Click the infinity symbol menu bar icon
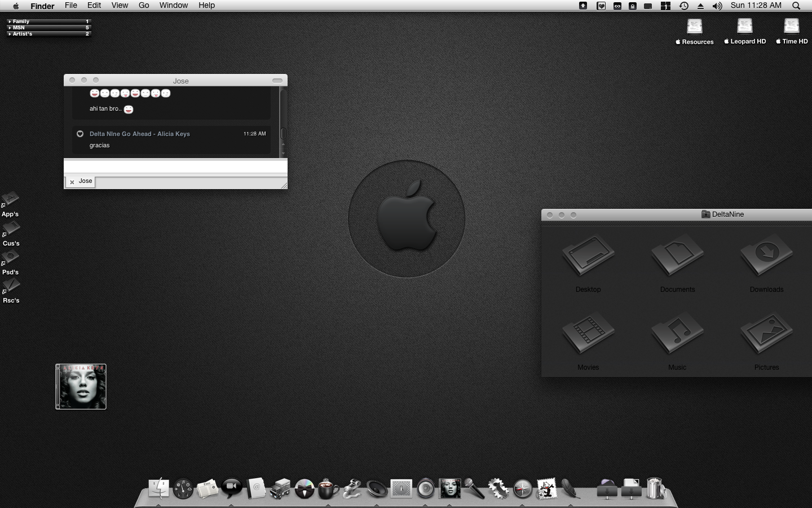Image resolution: width=812 pixels, height=508 pixels. [617, 6]
